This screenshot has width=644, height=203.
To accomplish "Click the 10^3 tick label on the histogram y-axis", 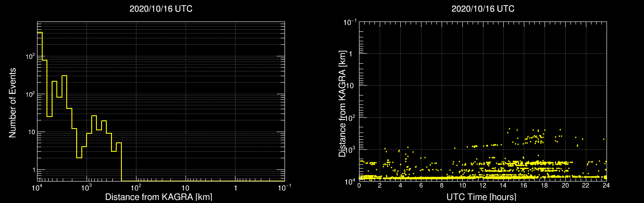I will [x=29, y=56].
